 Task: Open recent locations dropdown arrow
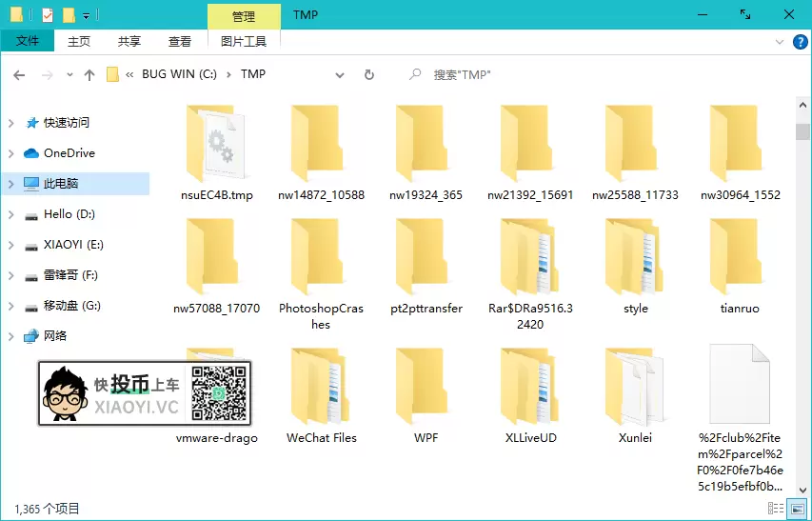tap(69, 75)
